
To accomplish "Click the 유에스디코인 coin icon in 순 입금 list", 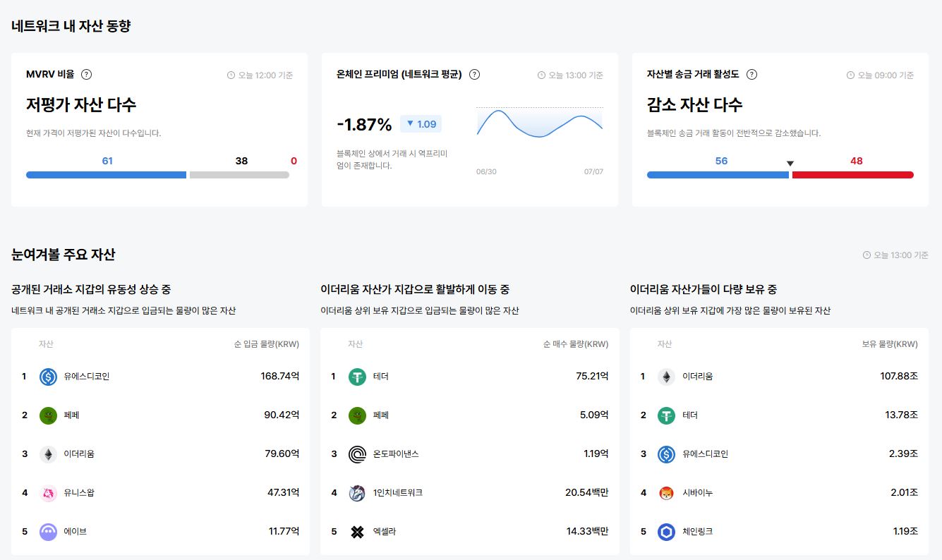I will 48,377.
